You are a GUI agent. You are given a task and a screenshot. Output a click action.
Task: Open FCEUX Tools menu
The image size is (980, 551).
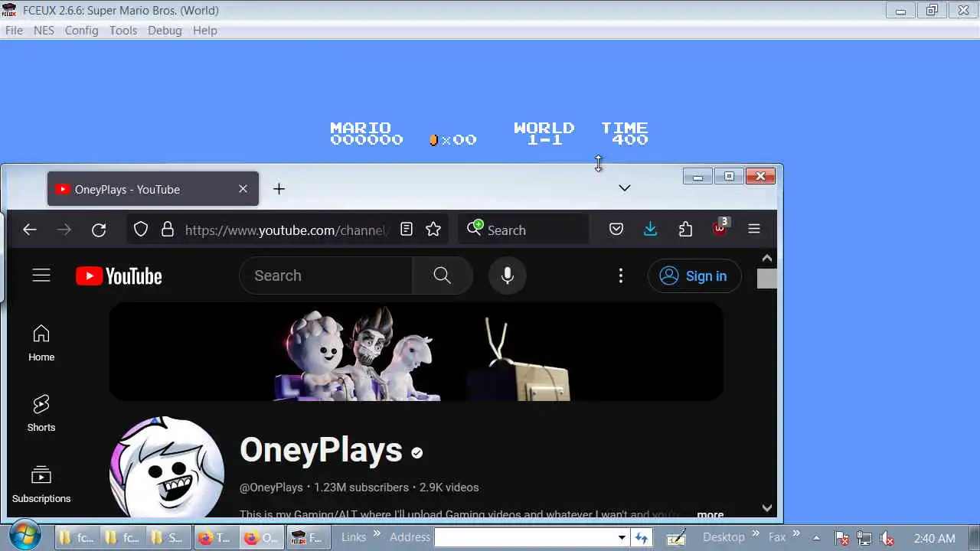coord(123,31)
